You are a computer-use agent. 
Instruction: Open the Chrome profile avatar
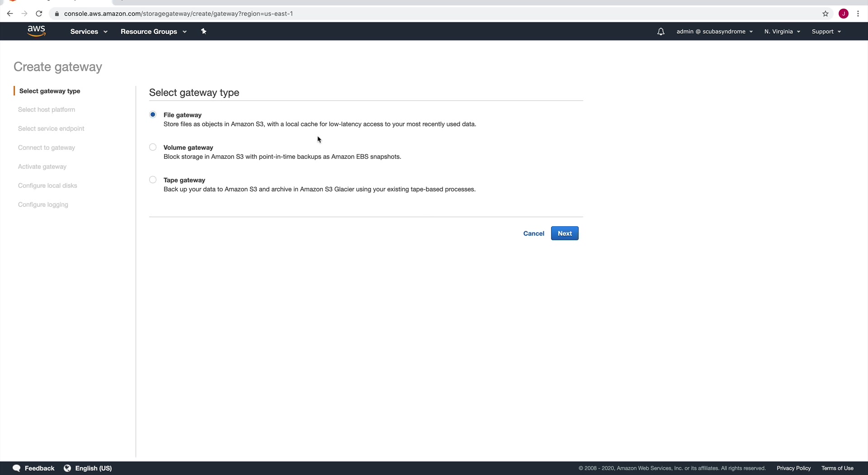click(844, 14)
